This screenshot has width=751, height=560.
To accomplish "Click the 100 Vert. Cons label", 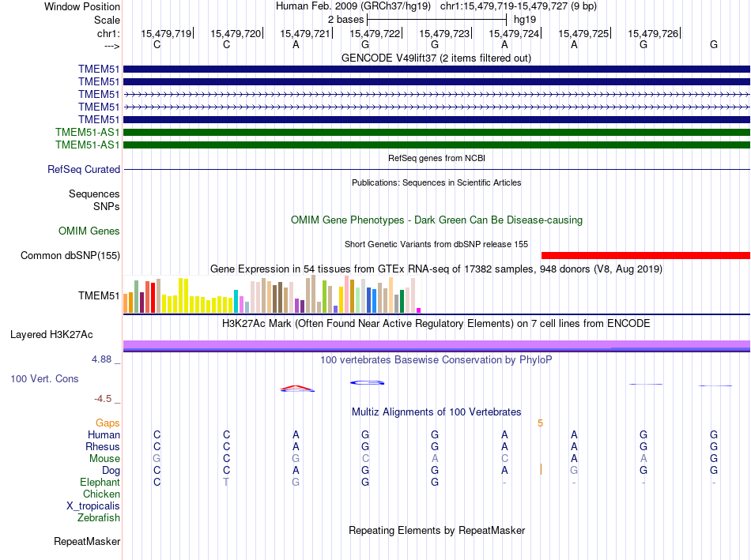I will (44, 378).
